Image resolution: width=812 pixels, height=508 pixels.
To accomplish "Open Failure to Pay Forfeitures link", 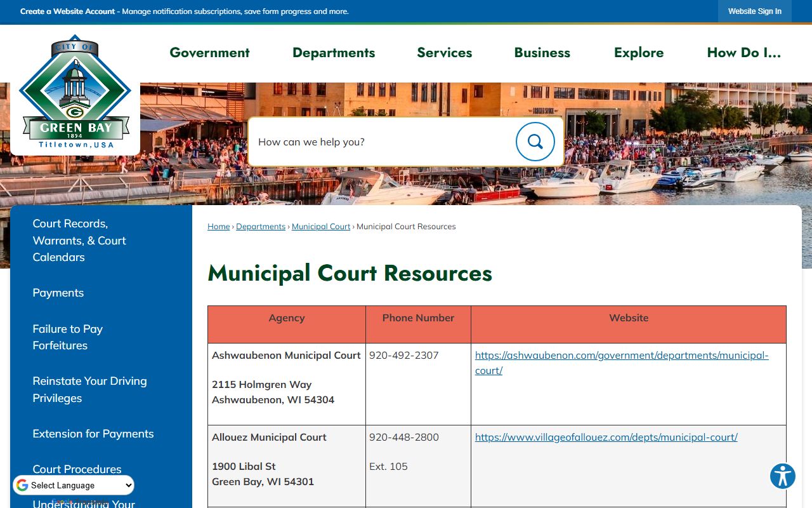I will (67, 337).
